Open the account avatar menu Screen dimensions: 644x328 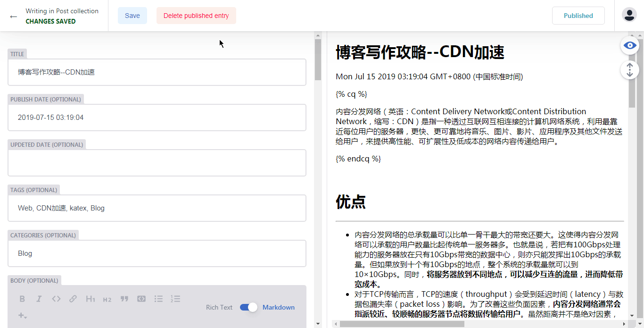tap(629, 15)
